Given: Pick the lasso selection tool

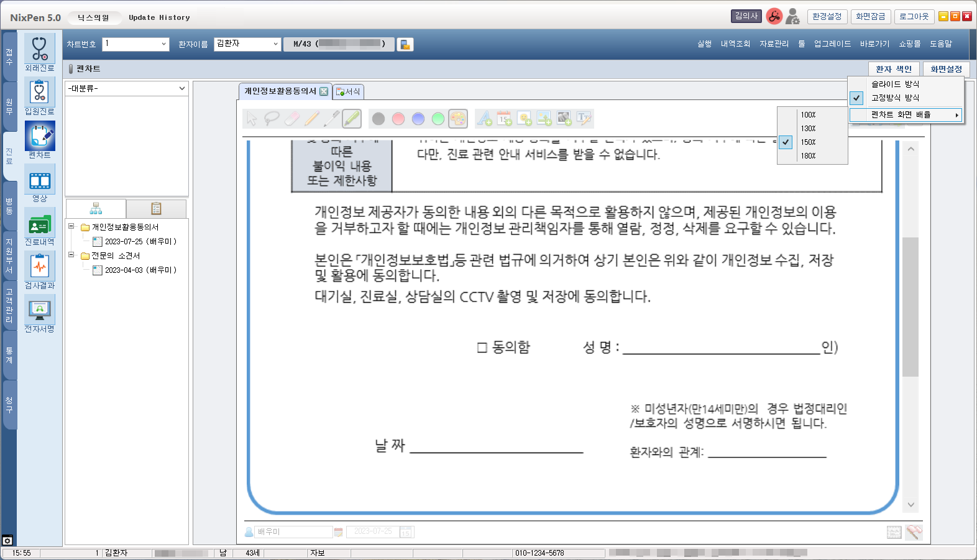Looking at the screenshot, I should [272, 119].
